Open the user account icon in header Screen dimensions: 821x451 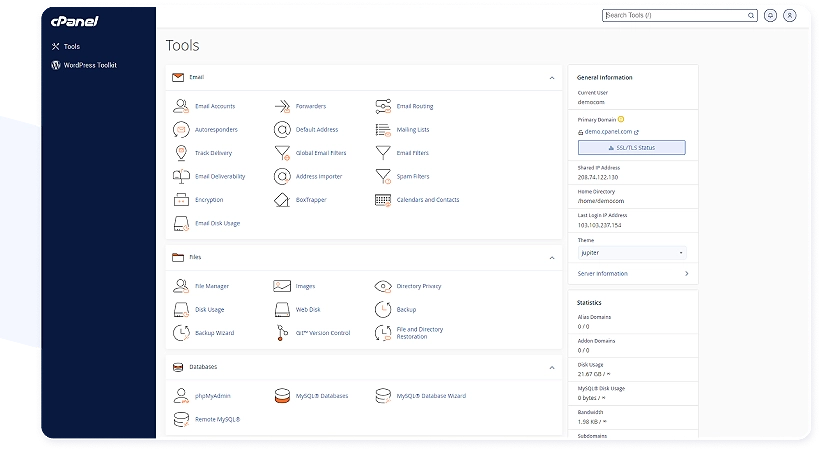point(790,16)
